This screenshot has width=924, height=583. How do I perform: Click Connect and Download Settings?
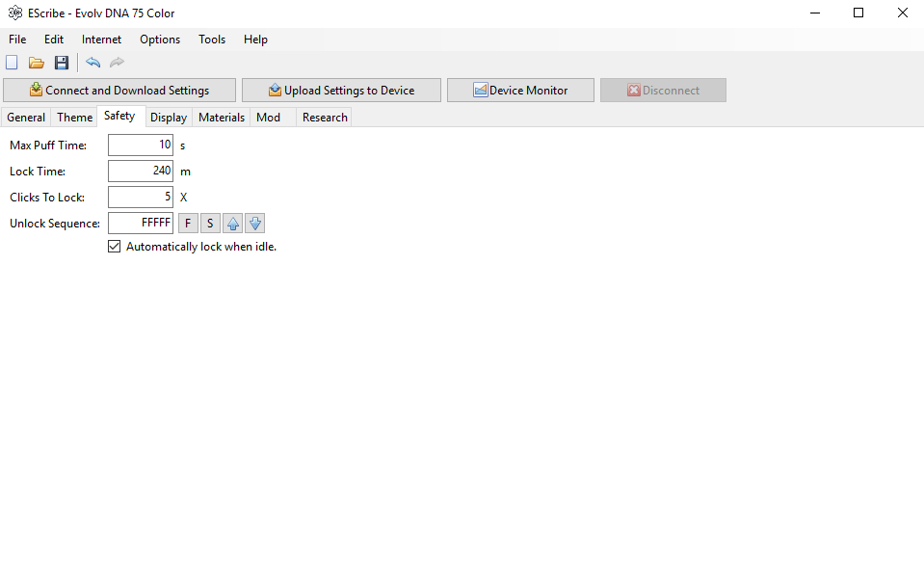coord(119,91)
